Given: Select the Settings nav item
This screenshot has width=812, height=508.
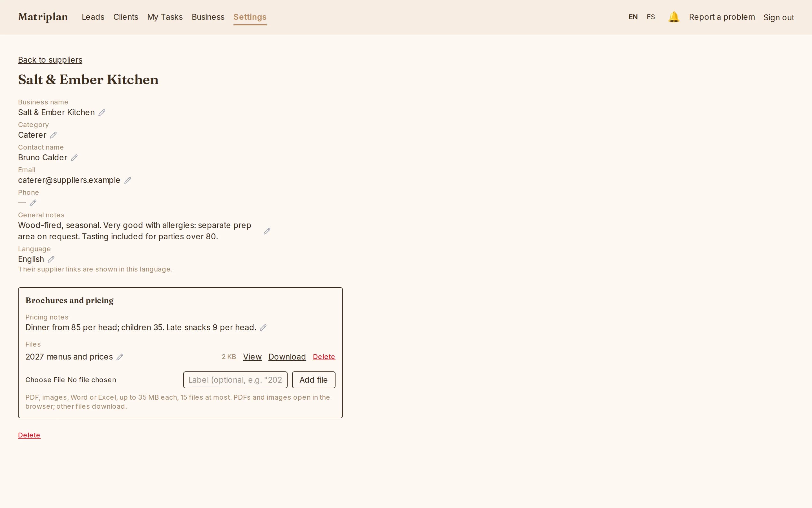Looking at the screenshot, I should pyautogui.click(x=250, y=17).
